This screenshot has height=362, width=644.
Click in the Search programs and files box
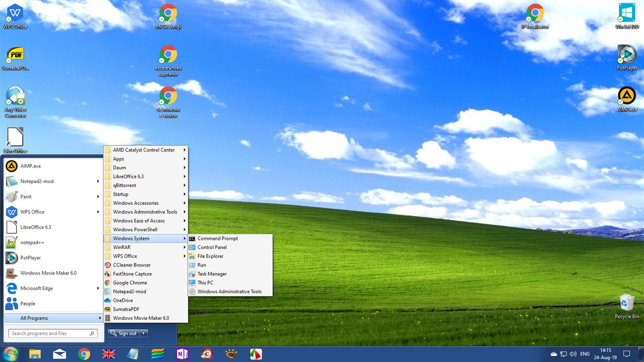(x=53, y=333)
